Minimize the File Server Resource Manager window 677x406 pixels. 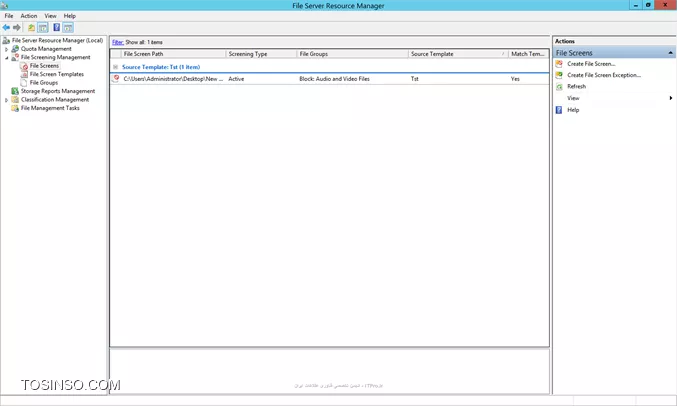[x=636, y=5]
